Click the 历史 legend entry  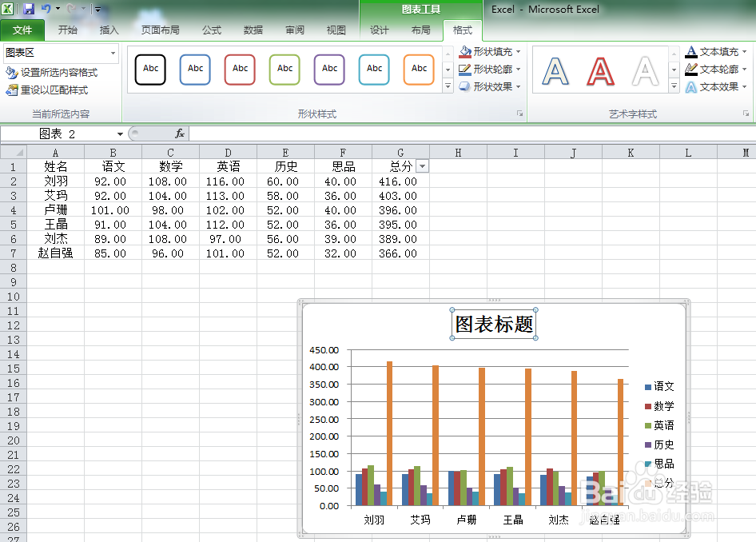tap(659, 444)
